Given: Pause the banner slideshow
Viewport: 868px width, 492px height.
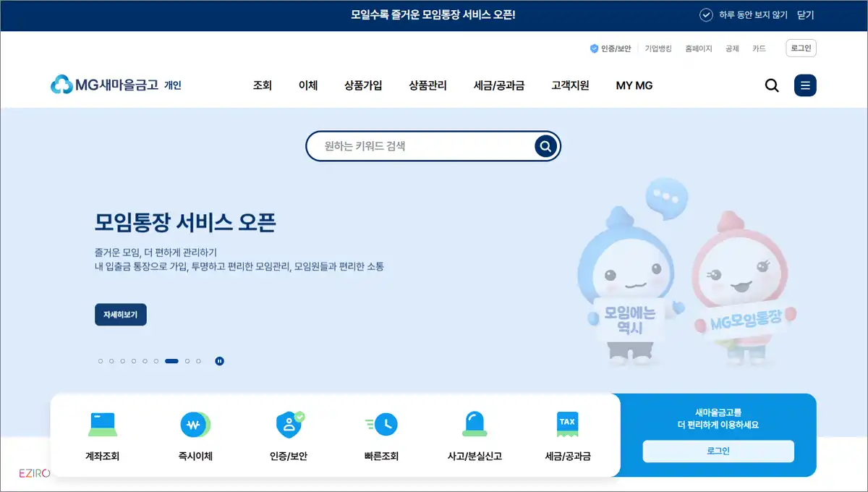Looking at the screenshot, I should 221,360.
